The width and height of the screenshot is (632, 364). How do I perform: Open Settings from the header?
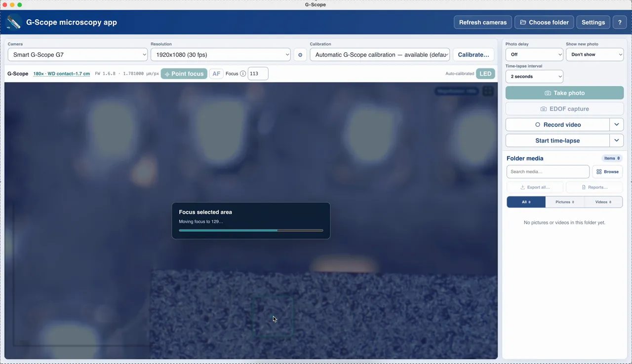pyautogui.click(x=593, y=22)
